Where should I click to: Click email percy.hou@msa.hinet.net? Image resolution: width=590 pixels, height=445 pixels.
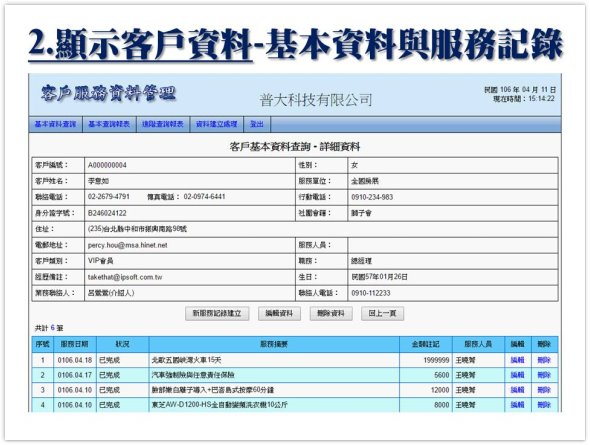coord(128,245)
